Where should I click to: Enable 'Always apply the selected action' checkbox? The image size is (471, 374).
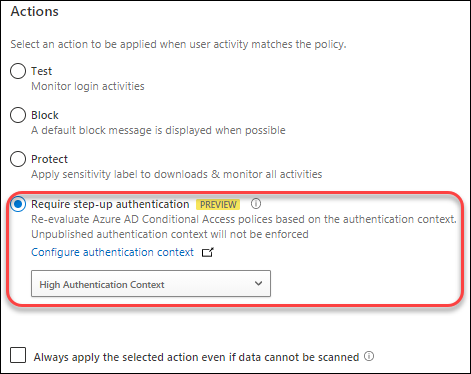pyautogui.click(x=18, y=355)
